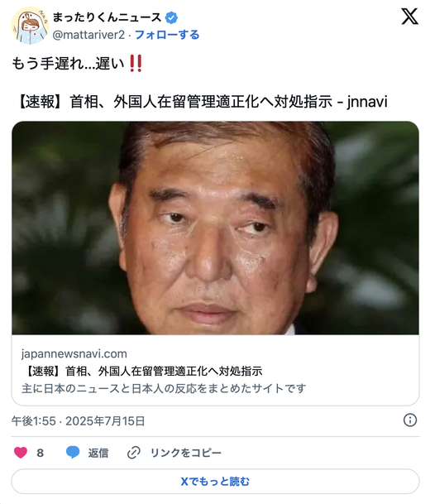Open the card title 【速報】首相、外国人在留管理適正化へ対処指示
430x504 pixels.
pos(142,372)
